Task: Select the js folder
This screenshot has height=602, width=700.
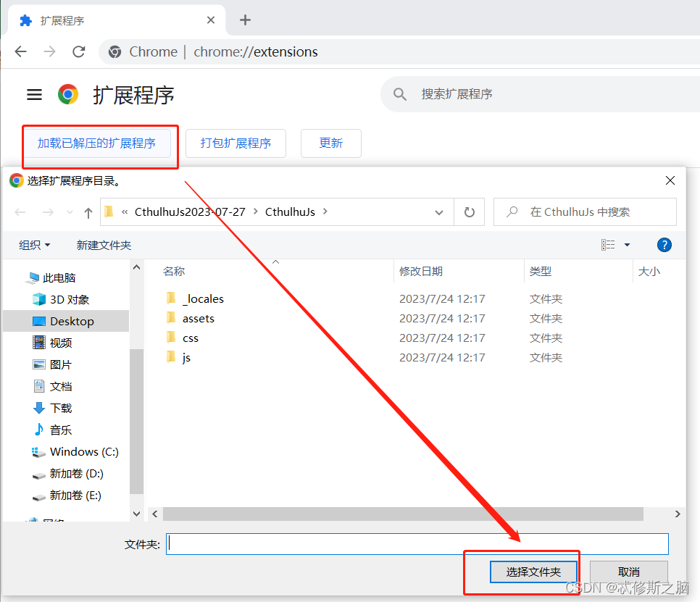Action: [178, 357]
